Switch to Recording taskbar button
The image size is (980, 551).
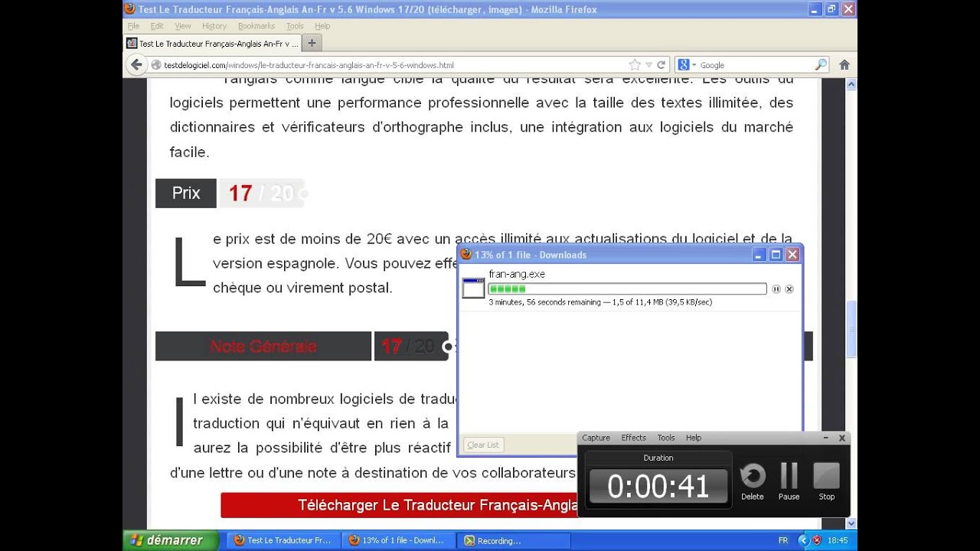[514, 540]
